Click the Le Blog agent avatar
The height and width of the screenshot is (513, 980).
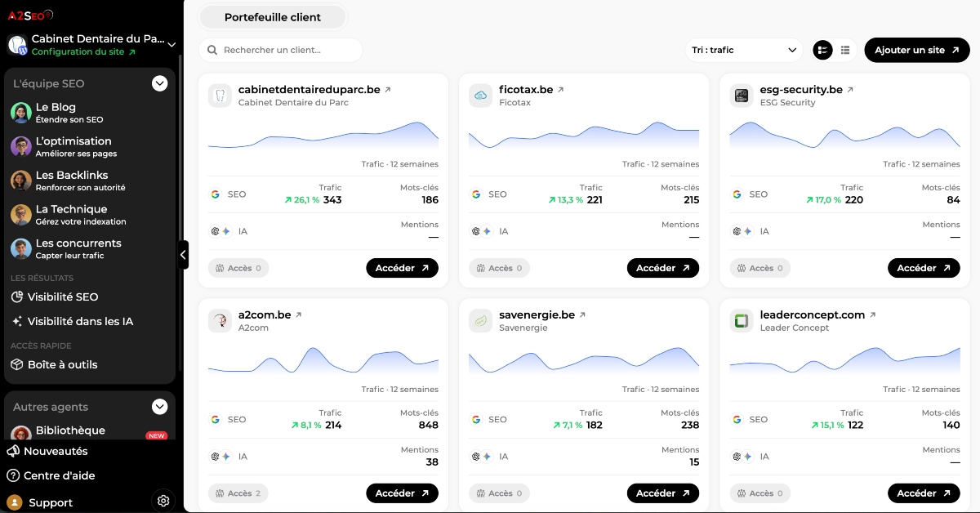pos(21,113)
